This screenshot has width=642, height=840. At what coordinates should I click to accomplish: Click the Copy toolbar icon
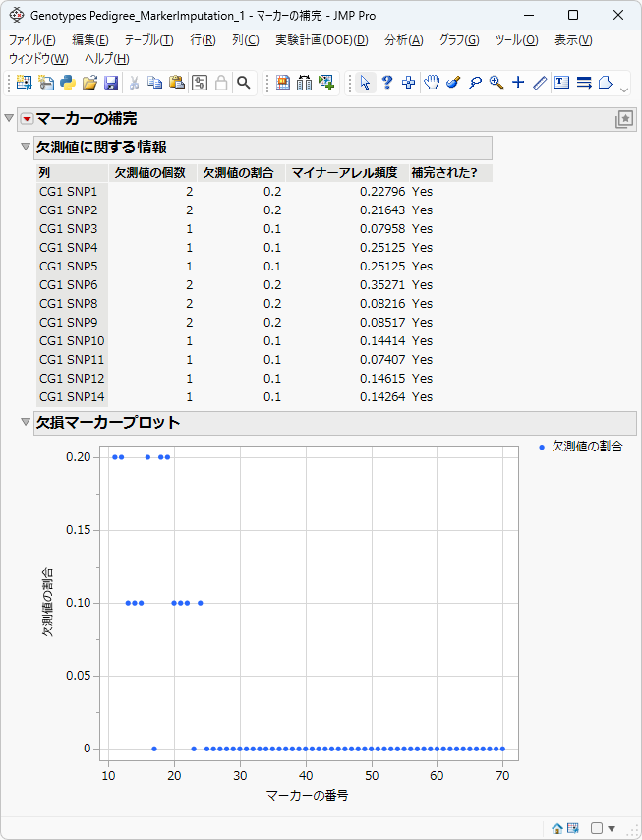coord(154,83)
